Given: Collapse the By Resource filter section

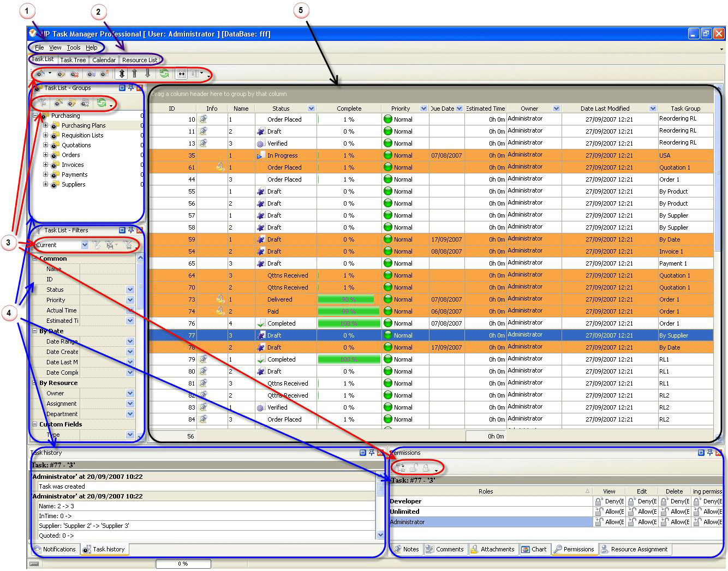Looking at the screenshot, I should pyautogui.click(x=35, y=383).
